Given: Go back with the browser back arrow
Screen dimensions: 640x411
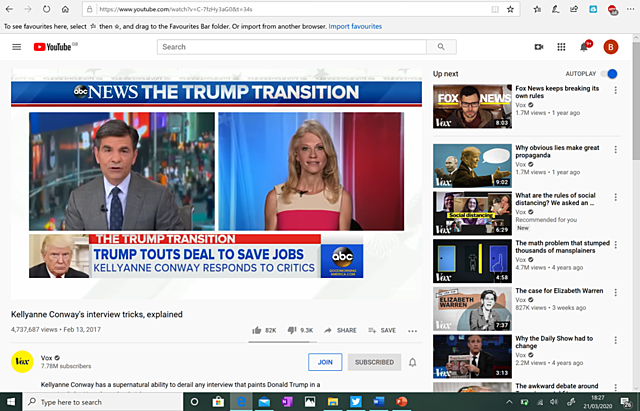Looking at the screenshot, I should (x=9, y=9).
